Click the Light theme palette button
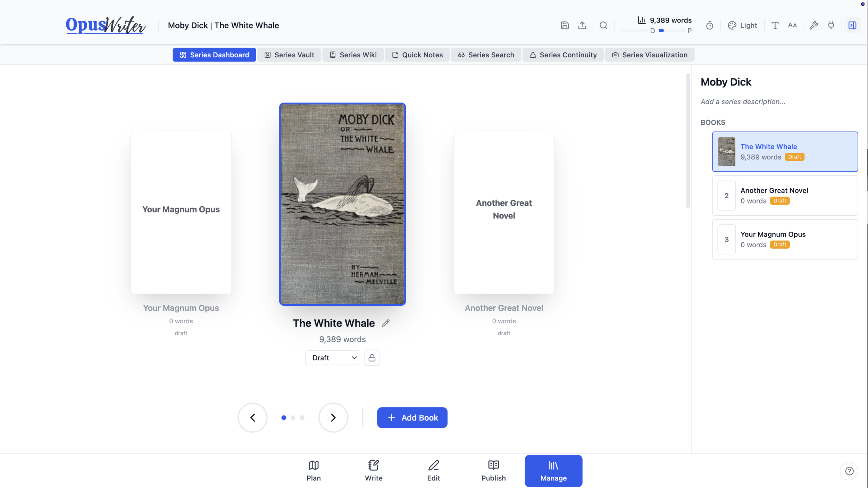Image resolution: width=868 pixels, height=488 pixels. pyautogui.click(x=742, y=25)
